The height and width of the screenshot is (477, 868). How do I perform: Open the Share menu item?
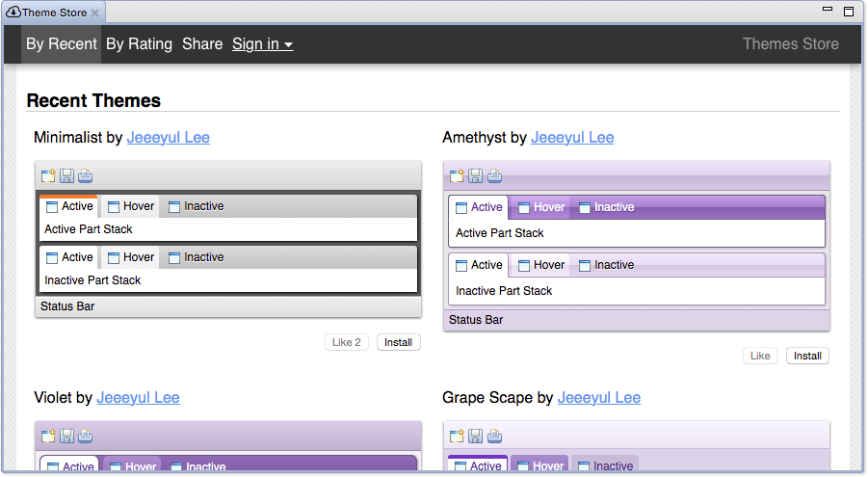click(202, 44)
